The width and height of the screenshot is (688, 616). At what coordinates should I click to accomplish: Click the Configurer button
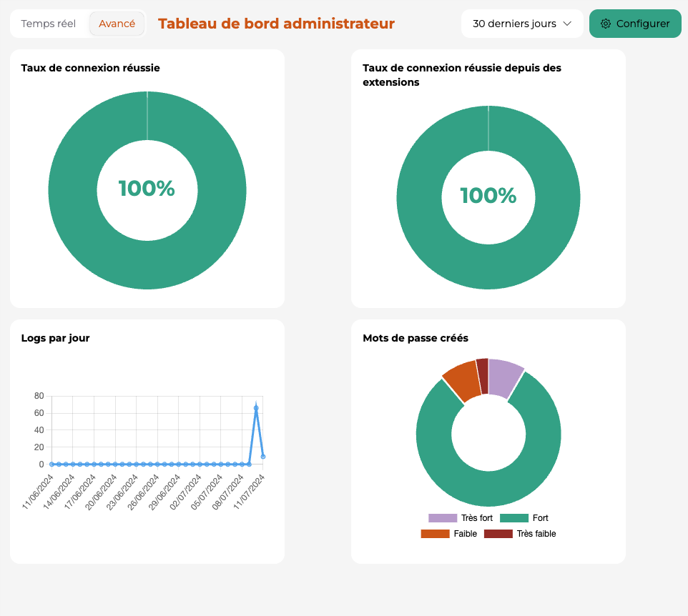point(635,24)
